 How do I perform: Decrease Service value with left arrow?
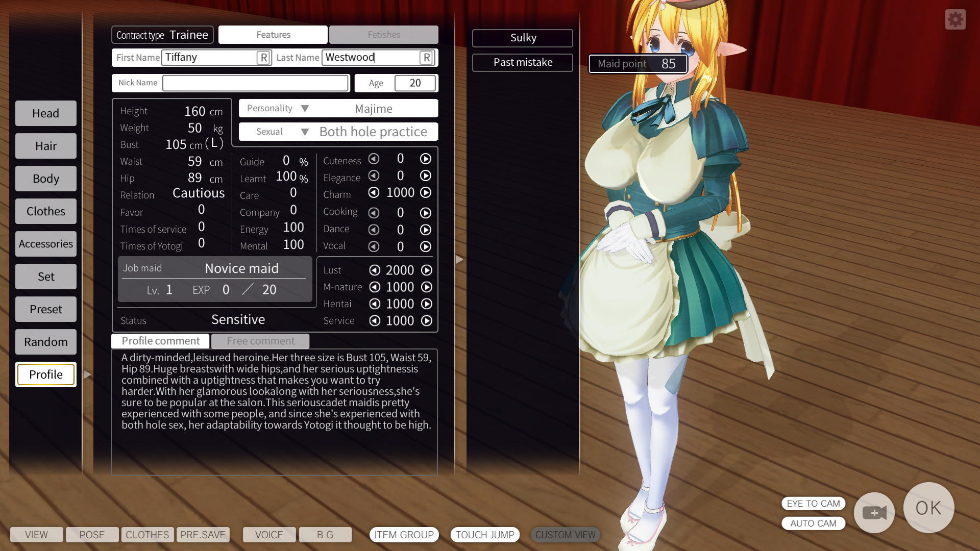[x=375, y=320]
